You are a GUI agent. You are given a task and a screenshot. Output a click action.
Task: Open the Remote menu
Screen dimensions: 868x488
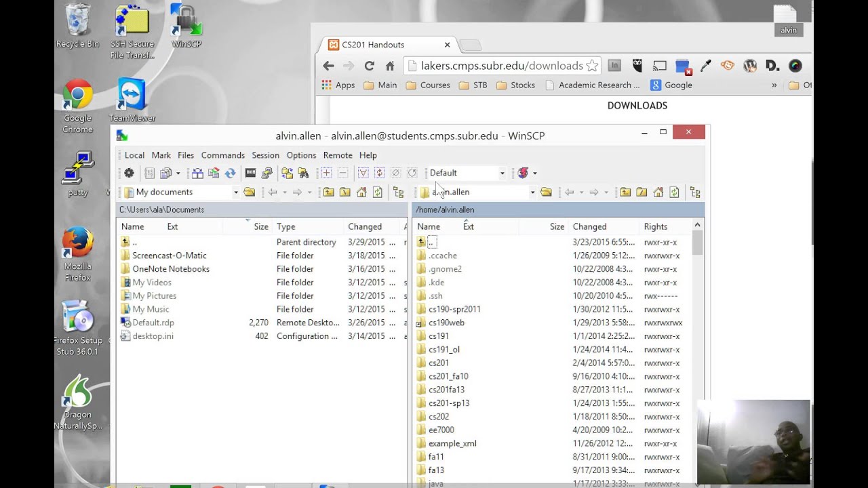tap(338, 155)
